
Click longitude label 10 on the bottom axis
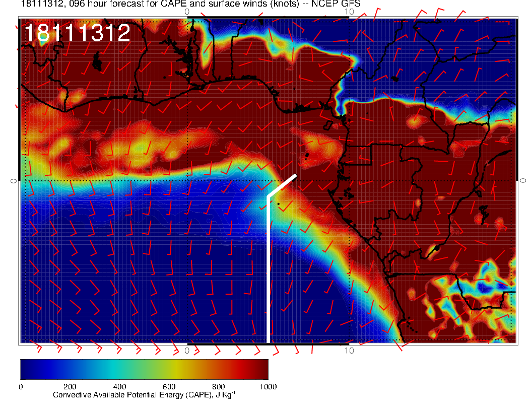[x=349, y=350]
